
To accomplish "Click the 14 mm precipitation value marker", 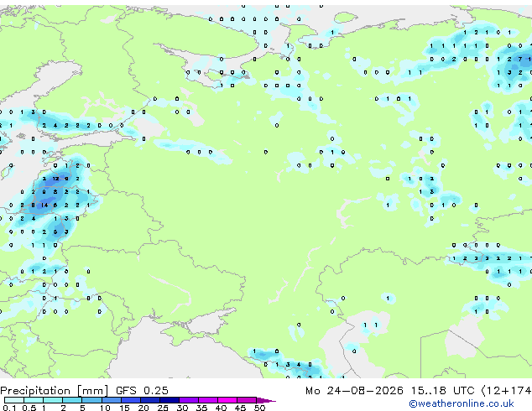I will [44, 205].
